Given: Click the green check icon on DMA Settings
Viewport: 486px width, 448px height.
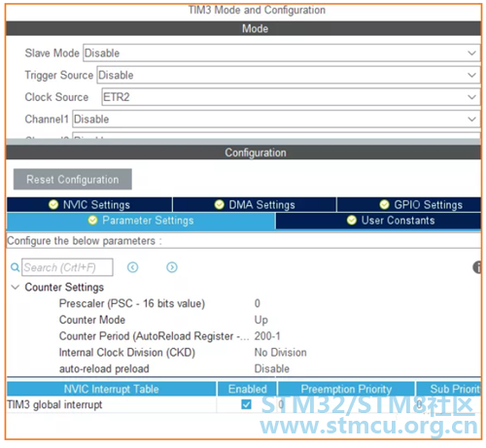Looking at the screenshot, I should click(220, 205).
